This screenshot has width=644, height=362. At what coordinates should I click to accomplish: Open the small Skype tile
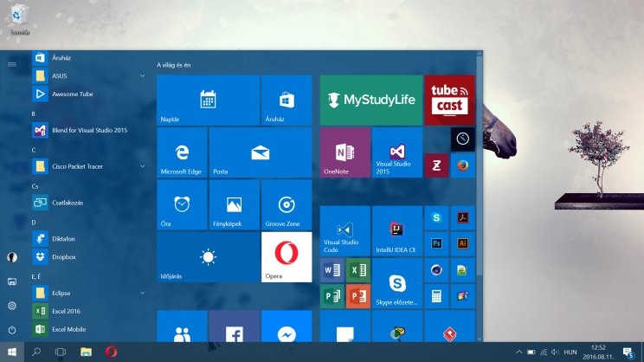click(436, 217)
